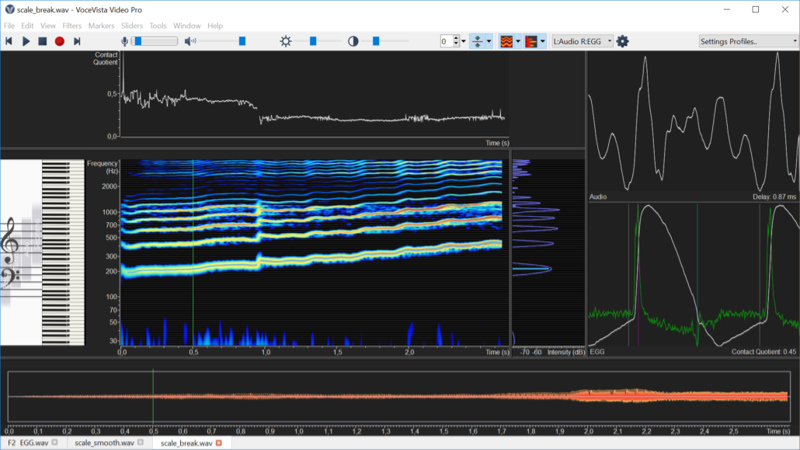
Task: Start recording with the red button
Action: (x=59, y=41)
